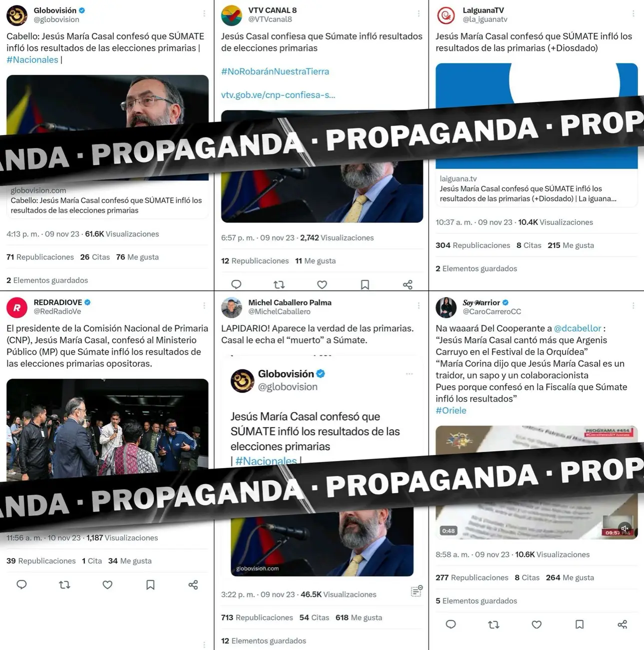Open more options on Michel Caballero tweet
Image resolution: width=644 pixels, height=650 pixels.
pyautogui.click(x=419, y=306)
